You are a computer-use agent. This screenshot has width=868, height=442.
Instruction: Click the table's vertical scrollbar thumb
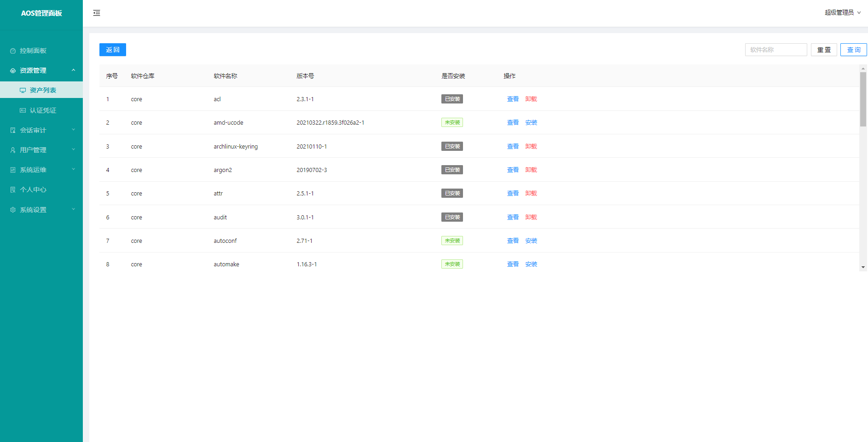(863, 99)
